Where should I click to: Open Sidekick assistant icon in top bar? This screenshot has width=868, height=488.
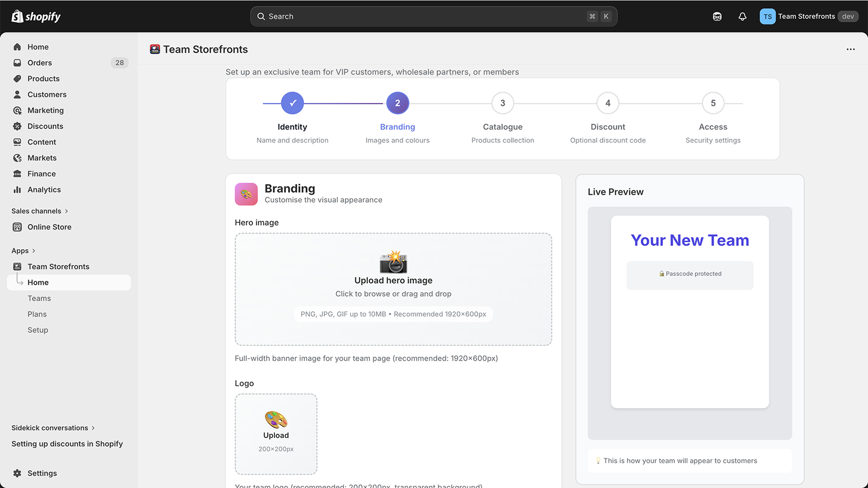[x=717, y=16]
